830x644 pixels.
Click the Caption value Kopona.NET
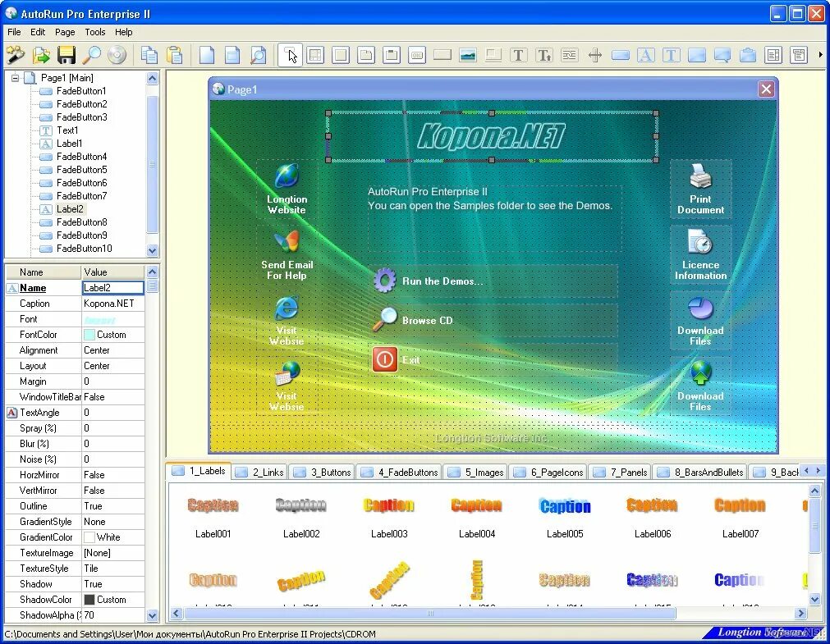[112, 304]
